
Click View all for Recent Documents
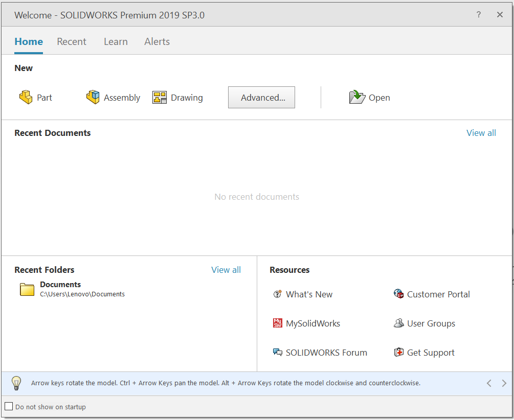[x=481, y=133]
